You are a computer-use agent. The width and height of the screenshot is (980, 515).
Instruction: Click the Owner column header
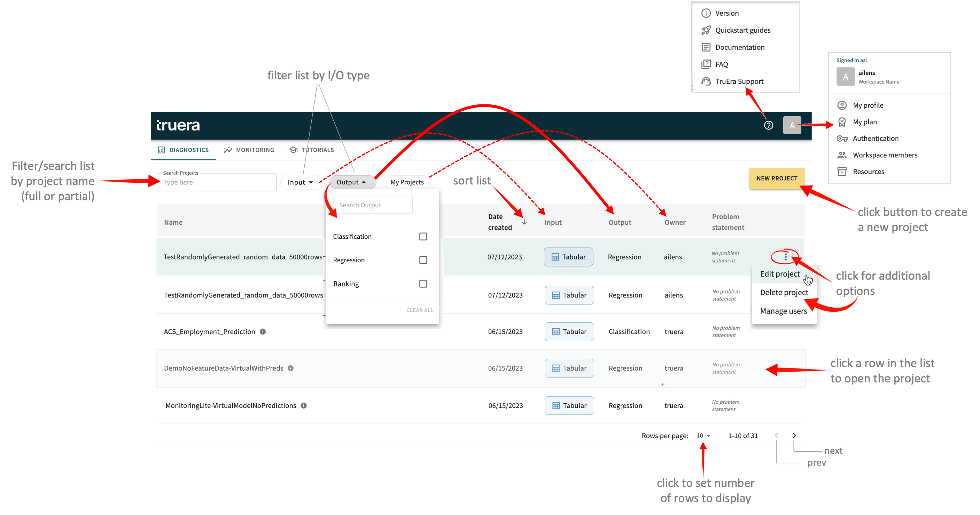[675, 222]
